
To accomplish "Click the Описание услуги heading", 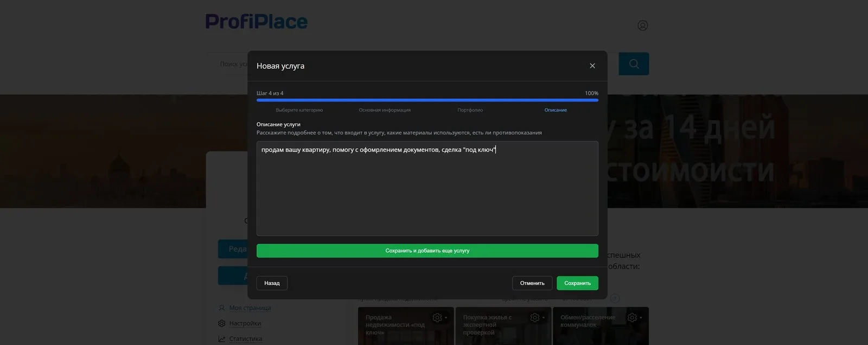I will click(278, 124).
